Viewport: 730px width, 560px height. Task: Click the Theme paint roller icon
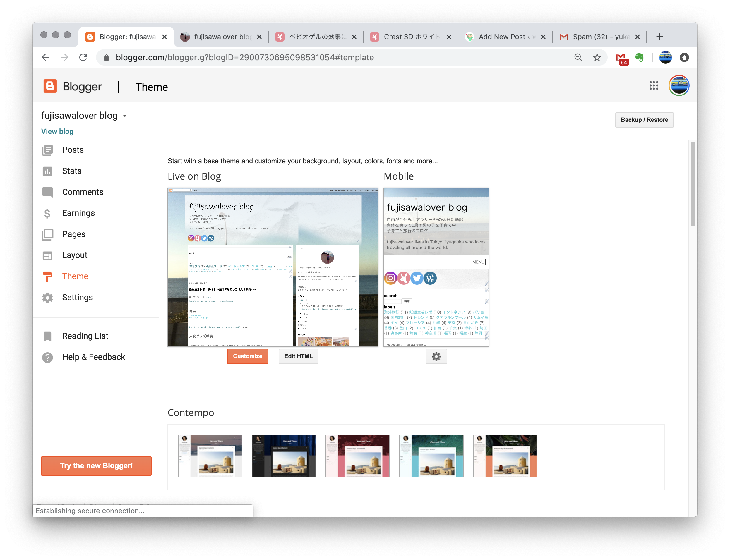point(47,276)
